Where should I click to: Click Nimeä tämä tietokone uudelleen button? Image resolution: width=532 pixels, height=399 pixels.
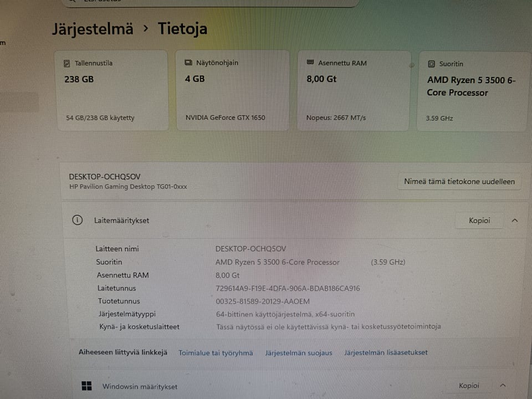(x=459, y=182)
